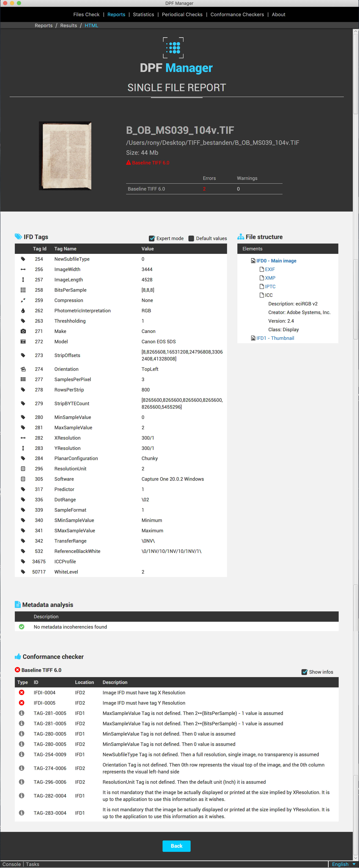The width and height of the screenshot is (359, 868).
Task: Click the compress arrows icon beside Compression
Action: pos(23,300)
